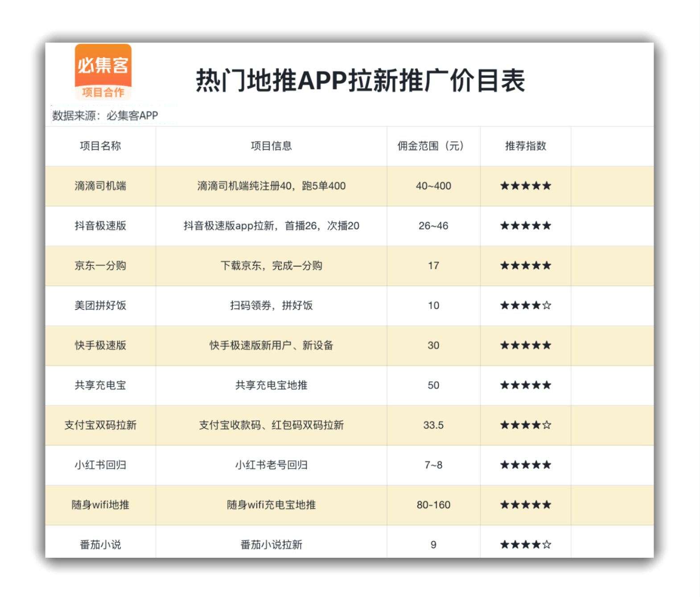Select the 抖音极速版 project name cell
700x597 pixels.
[x=100, y=226]
